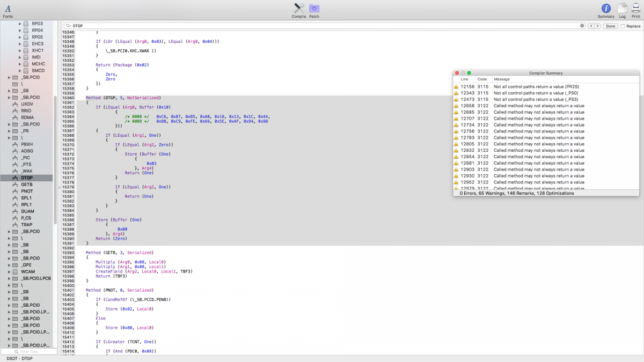This screenshot has height=362, width=644.
Task: Click the magnifier icon in the find bar
Action: coord(68,26)
